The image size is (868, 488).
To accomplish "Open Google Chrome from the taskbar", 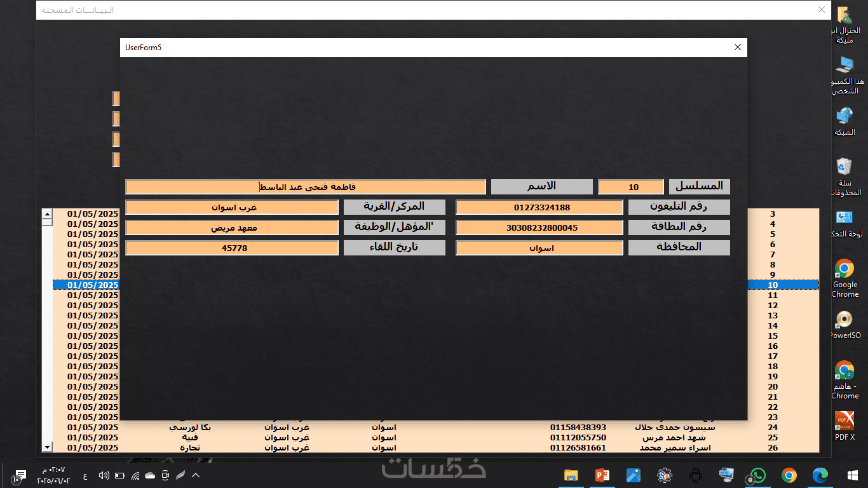I will click(789, 475).
